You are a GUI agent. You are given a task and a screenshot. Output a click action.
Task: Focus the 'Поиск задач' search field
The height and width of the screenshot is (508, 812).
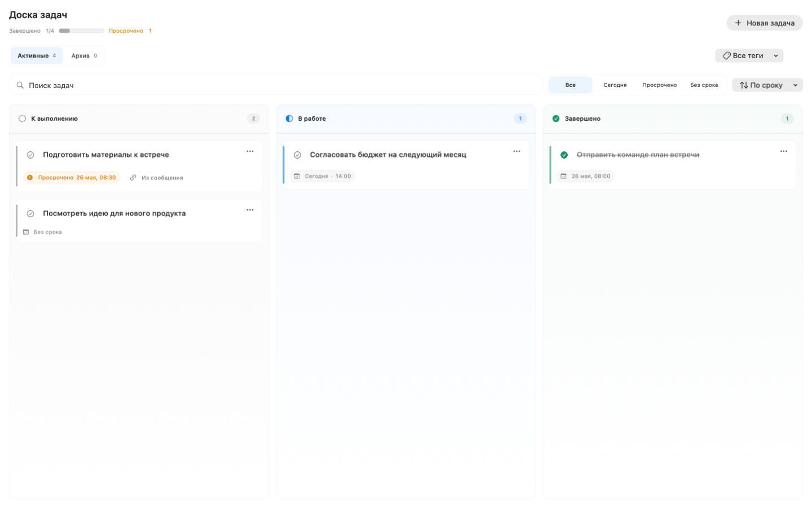click(x=276, y=85)
